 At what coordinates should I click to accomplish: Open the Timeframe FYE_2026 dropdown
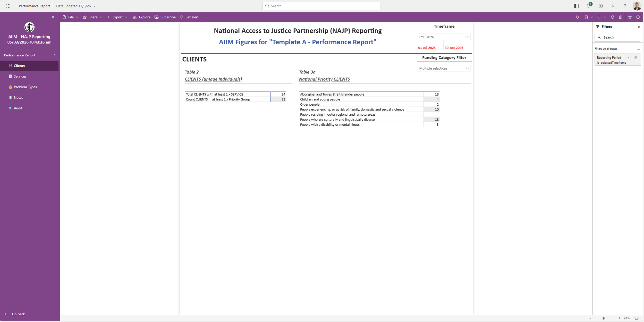[444, 37]
